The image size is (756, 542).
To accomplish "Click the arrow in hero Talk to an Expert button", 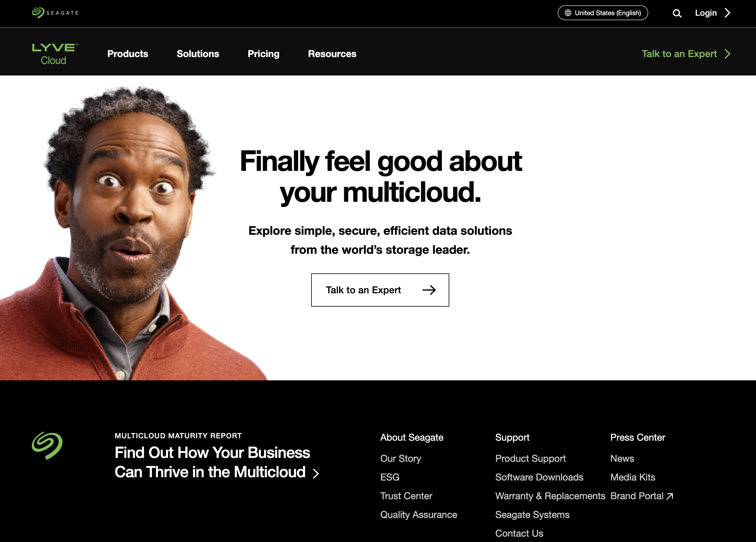I will click(429, 290).
